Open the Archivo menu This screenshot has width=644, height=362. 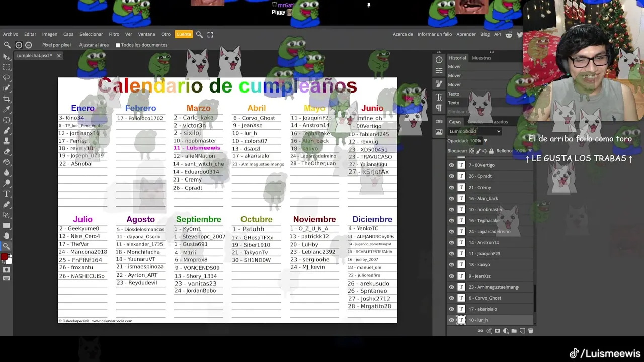(x=11, y=34)
